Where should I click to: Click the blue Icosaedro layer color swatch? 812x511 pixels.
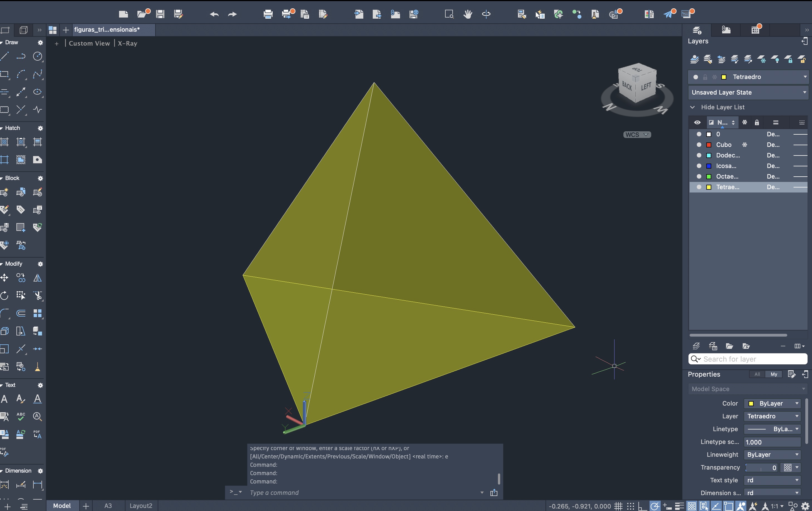pos(709,166)
